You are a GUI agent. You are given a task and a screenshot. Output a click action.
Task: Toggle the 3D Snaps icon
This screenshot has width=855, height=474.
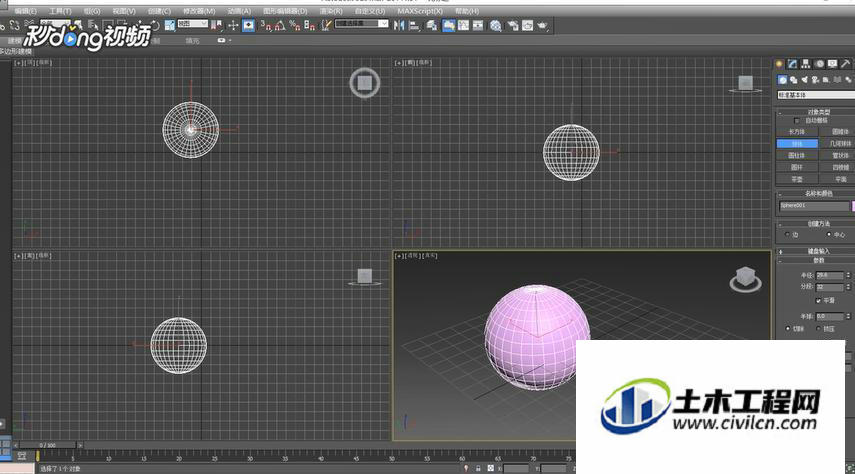266,25
